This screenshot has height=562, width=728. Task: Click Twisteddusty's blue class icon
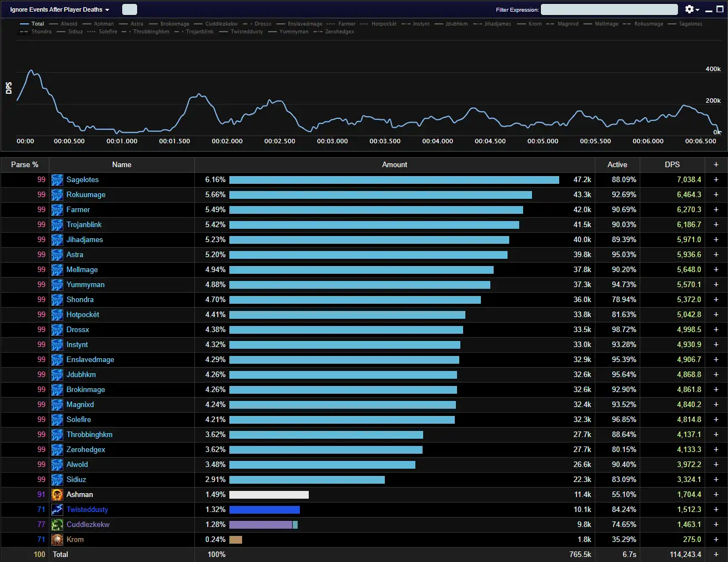pyautogui.click(x=57, y=510)
